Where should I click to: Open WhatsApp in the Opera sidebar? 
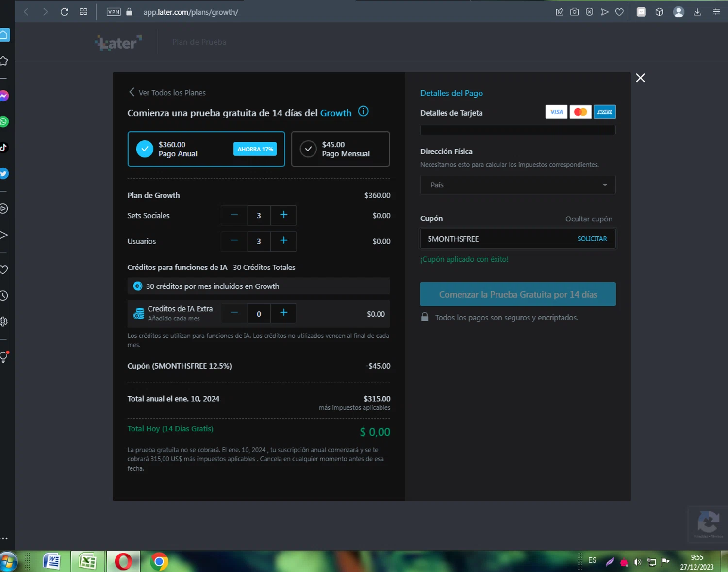pos(4,122)
